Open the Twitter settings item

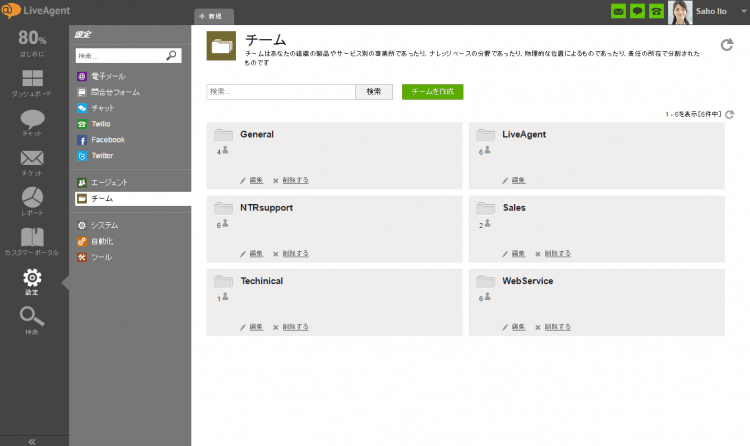pos(95,156)
